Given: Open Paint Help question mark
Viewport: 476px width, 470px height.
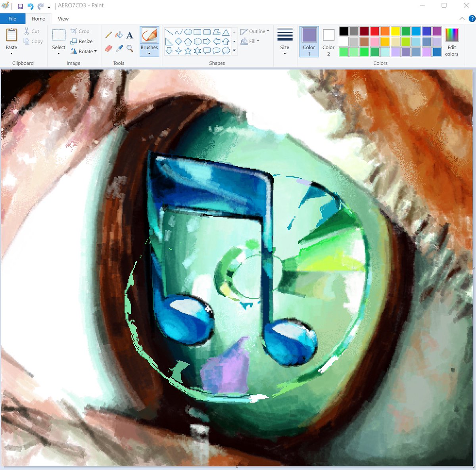Looking at the screenshot, I should point(472,19).
